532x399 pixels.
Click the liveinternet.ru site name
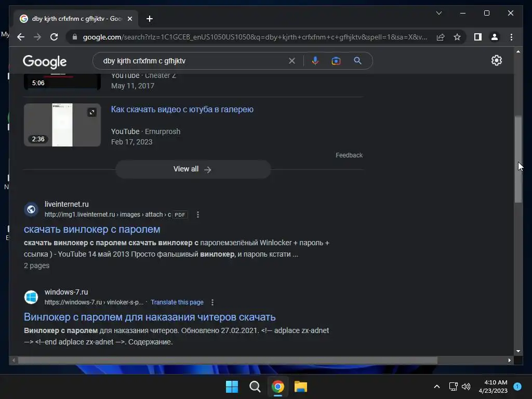(x=66, y=204)
